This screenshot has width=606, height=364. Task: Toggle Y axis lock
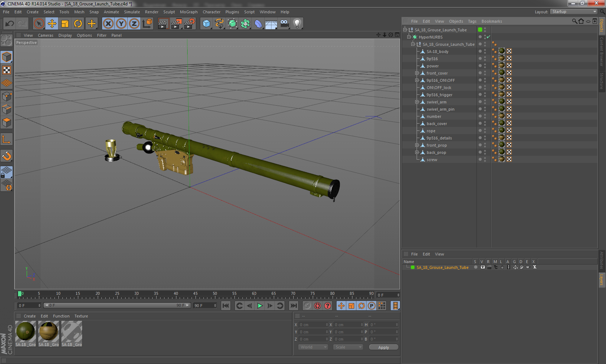(x=121, y=24)
